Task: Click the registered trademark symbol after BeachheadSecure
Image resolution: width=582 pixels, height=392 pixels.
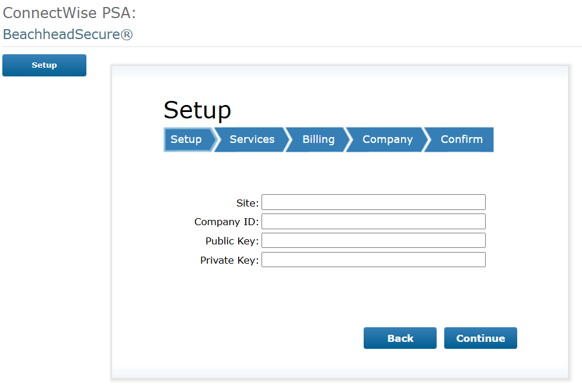Action: coord(127,34)
